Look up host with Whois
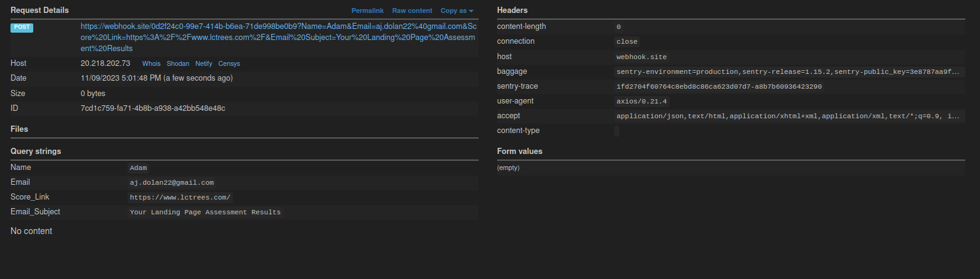Screen dimensions: 980x279 click(x=151, y=63)
